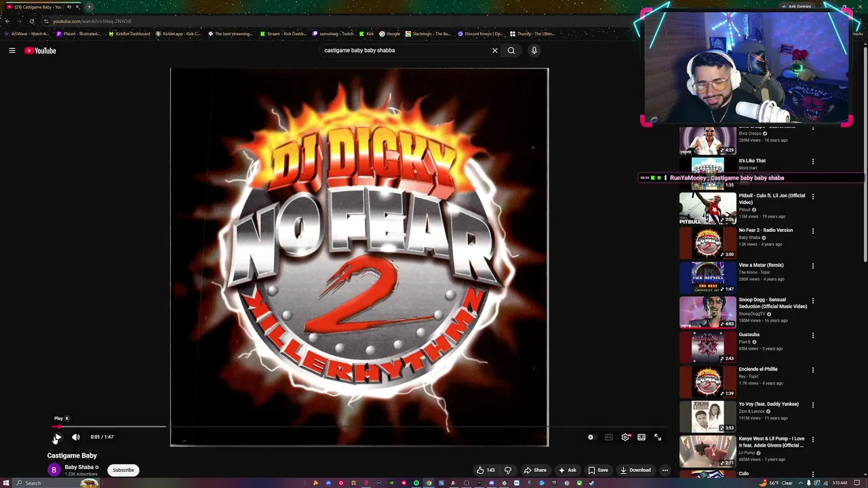Open the Google bookmark
Viewport: 868px width, 488px height.
(389, 34)
